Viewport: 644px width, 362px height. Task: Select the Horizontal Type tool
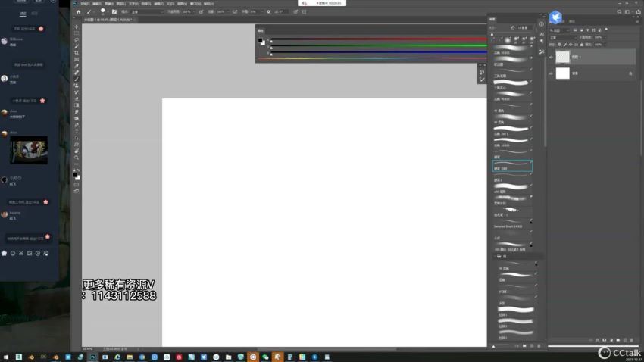click(77, 132)
